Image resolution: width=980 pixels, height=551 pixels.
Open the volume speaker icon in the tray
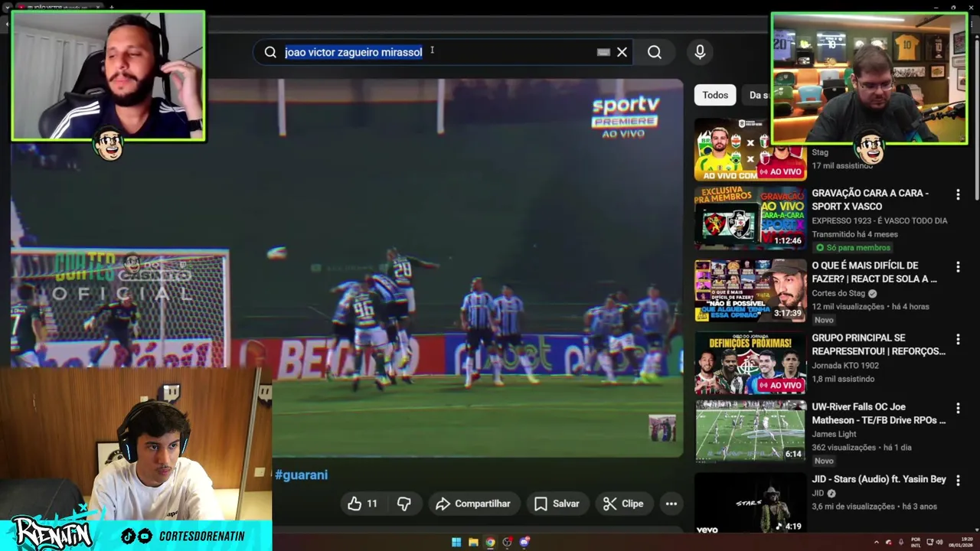(x=939, y=542)
